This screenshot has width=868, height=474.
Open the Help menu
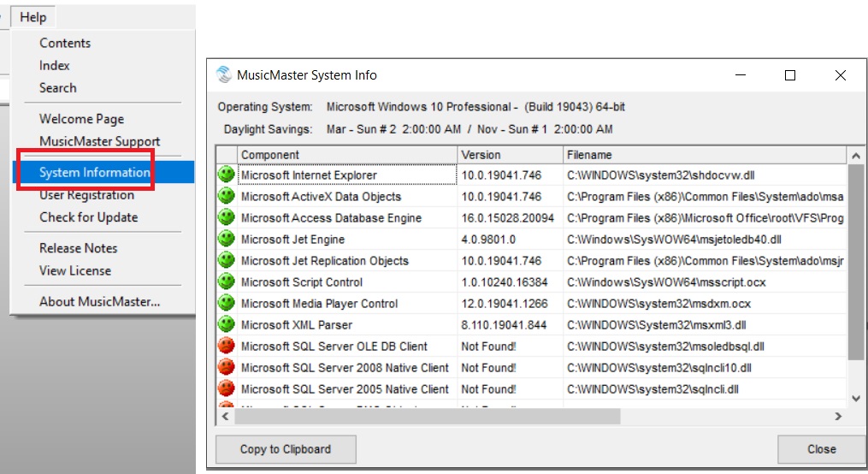(33, 17)
